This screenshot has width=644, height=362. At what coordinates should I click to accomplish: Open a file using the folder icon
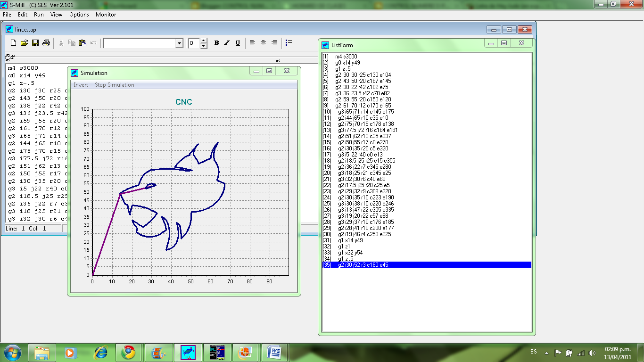[x=25, y=43]
